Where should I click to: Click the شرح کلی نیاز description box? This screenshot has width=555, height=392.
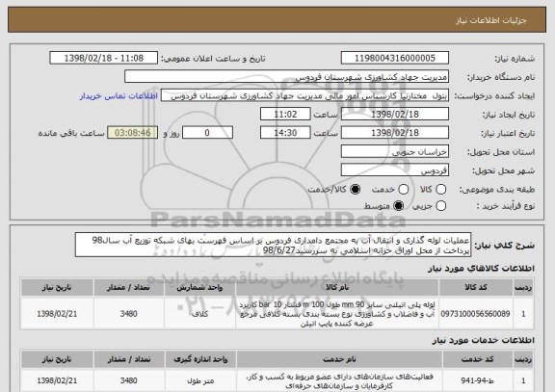point(273,245)
